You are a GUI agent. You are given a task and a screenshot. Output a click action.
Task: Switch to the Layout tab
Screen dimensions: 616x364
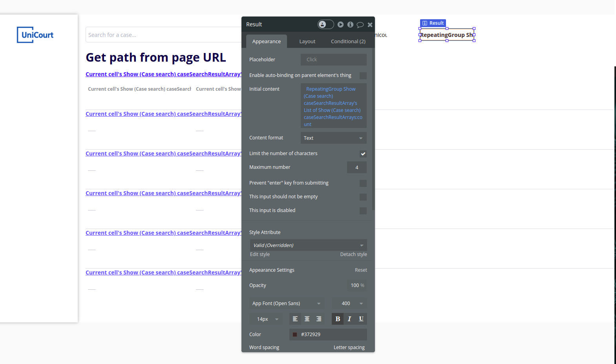(x=307, y=41)
